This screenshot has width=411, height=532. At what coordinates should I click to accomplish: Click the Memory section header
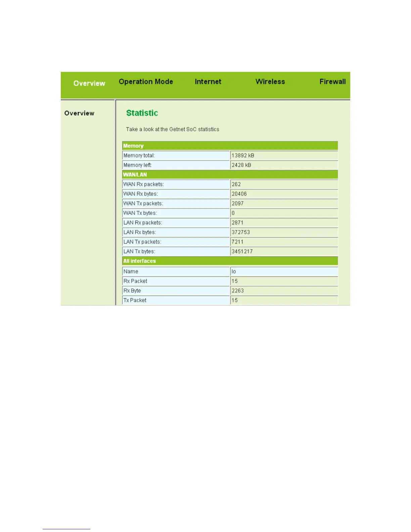pos(230,146)
